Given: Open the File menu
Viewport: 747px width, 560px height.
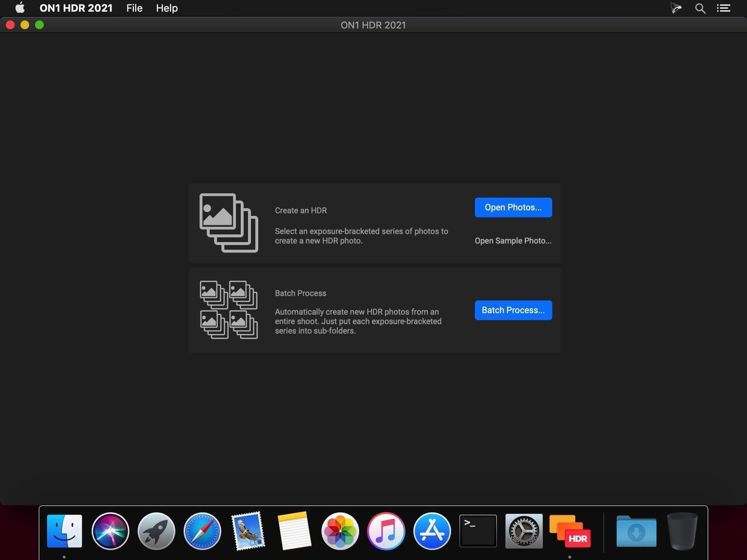Looking at the screenshot, I should [134, 8].
